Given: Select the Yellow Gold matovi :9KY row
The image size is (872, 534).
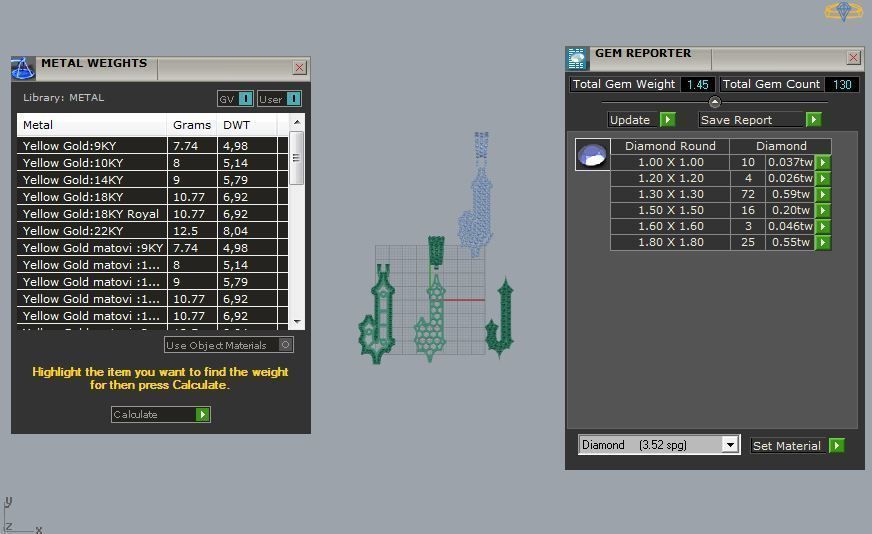Looking at the screenshot, I should 152,248.
